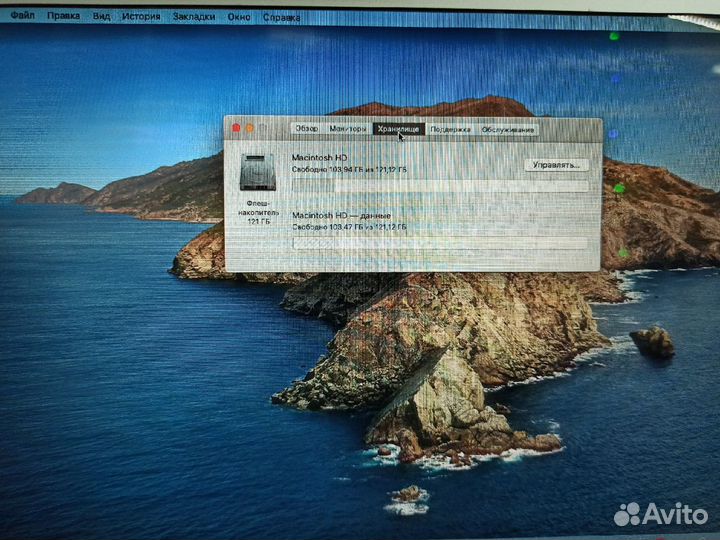The height and width of the screenshot is (540, 720).
Task: Open the Закладки menu
Action: (x=194, y=17)
